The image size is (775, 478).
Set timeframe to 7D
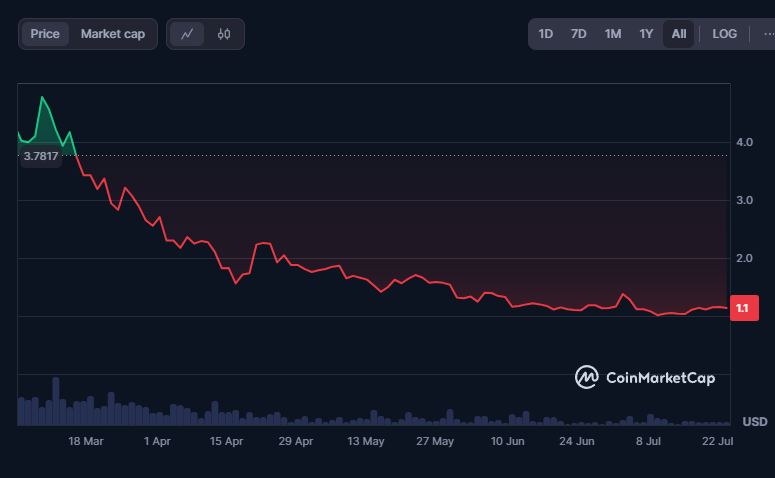point(578,34)
